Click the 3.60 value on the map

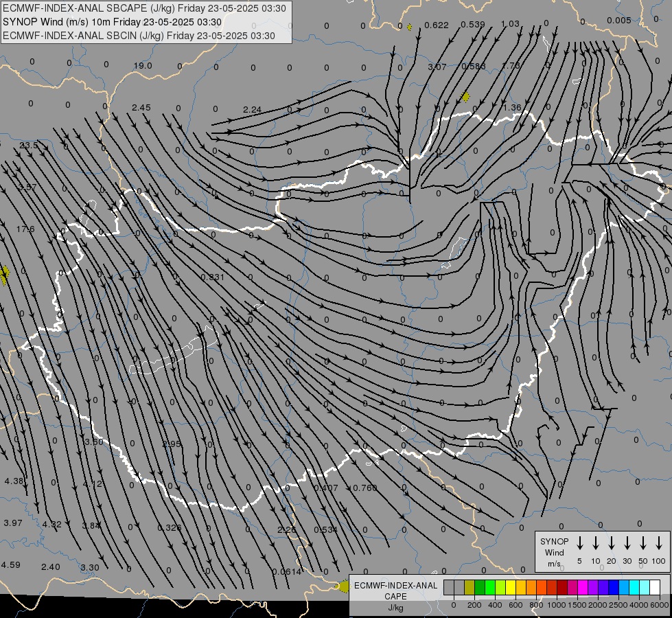[x=94, y=442]
